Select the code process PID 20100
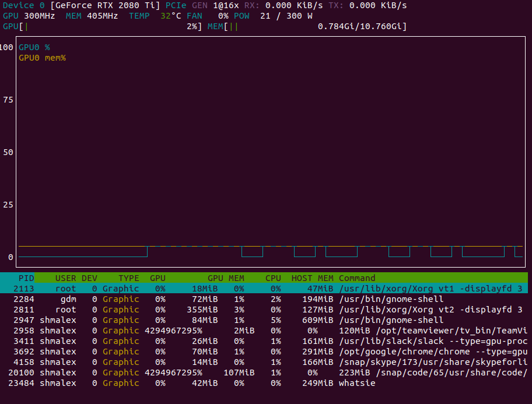This screenshot has height=404, width=532. pyautogui.click(x=264, y=373)
